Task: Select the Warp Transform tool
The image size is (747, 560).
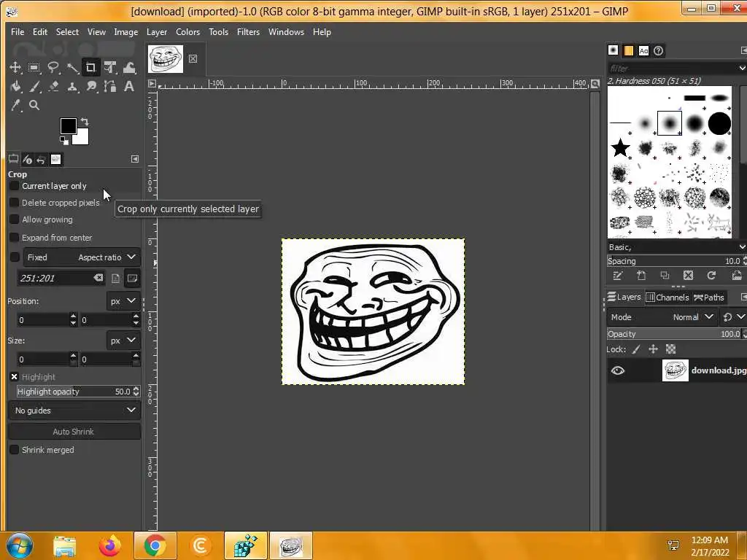Action: point(129,68)
